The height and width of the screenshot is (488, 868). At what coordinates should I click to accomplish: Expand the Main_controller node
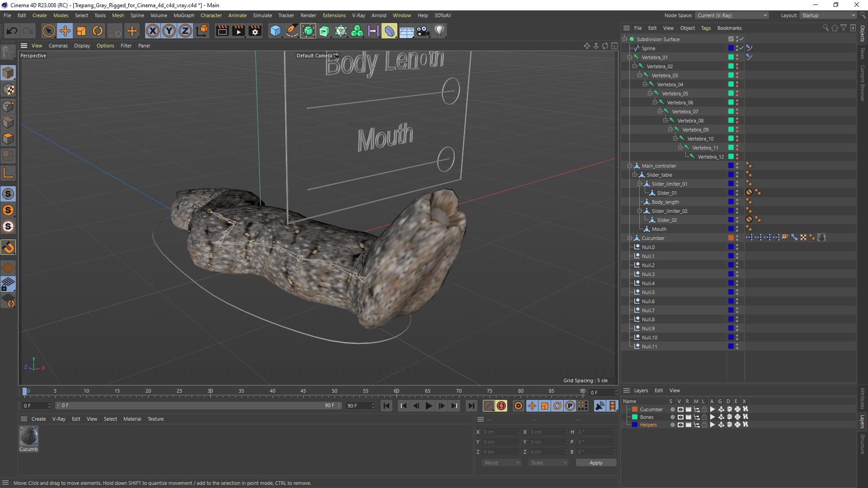(x=630, y=166)
